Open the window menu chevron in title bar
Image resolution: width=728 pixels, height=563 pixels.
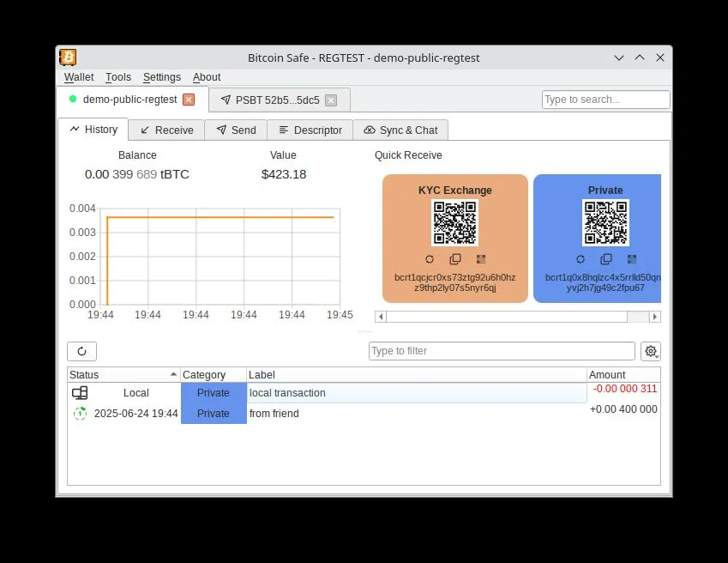pyautogui.click(x=619, y=58)
